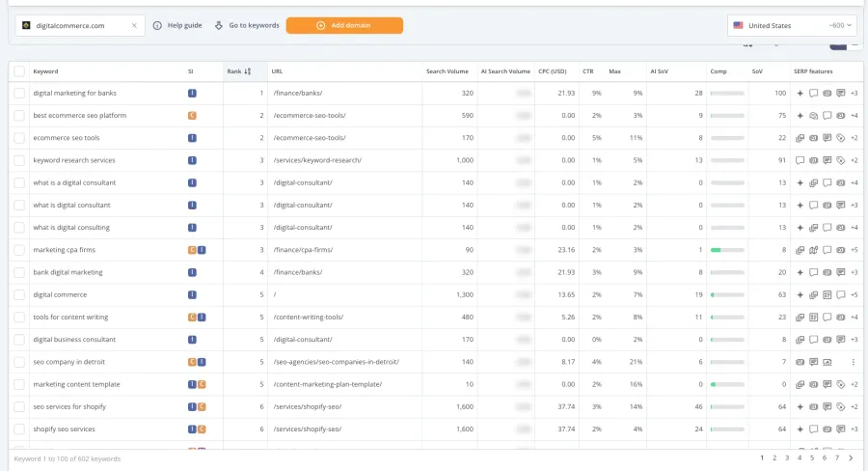Expand +2 SERP features for 'marketing content template'

point(854,384)
